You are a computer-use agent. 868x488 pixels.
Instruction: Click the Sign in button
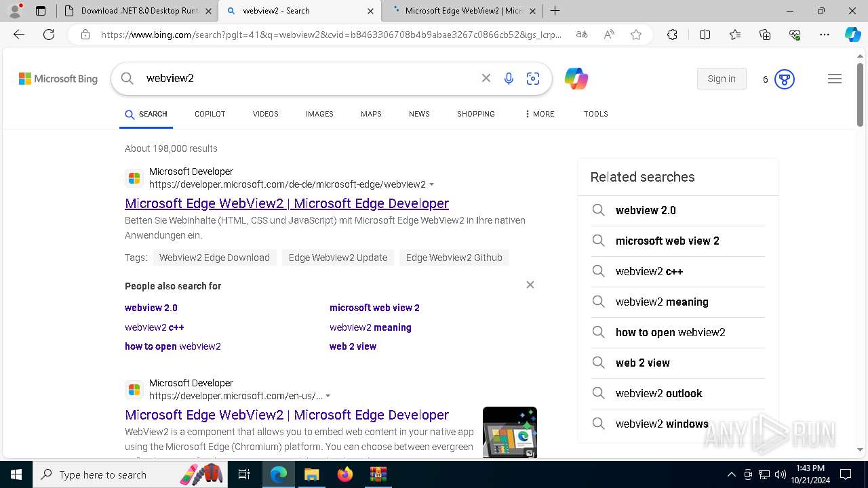[x=722, y=79]
